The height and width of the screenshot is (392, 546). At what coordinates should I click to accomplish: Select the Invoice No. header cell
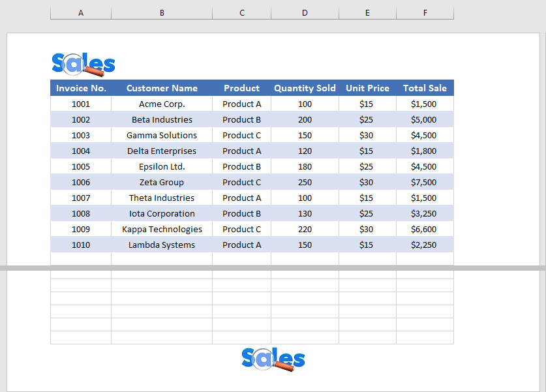(80, 87)
